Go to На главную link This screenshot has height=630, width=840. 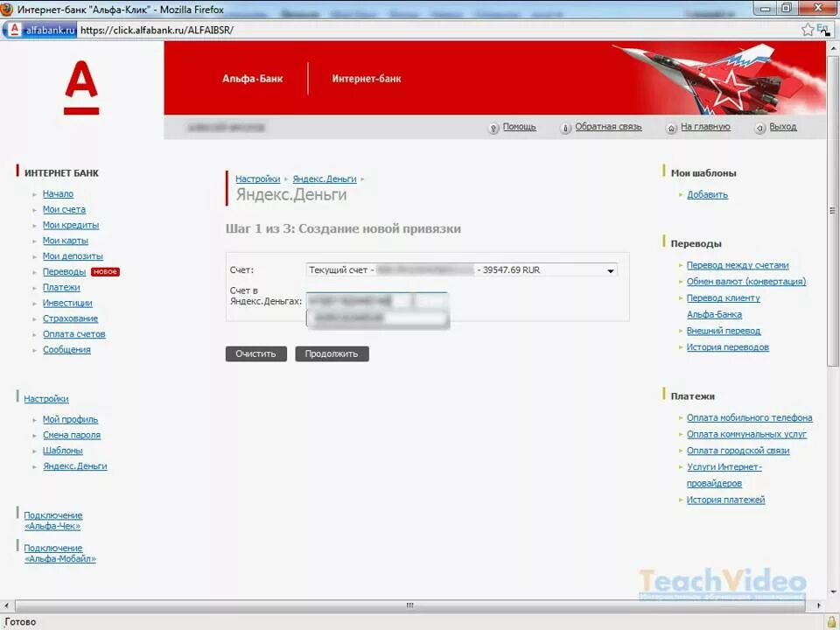tap(705, 127)
